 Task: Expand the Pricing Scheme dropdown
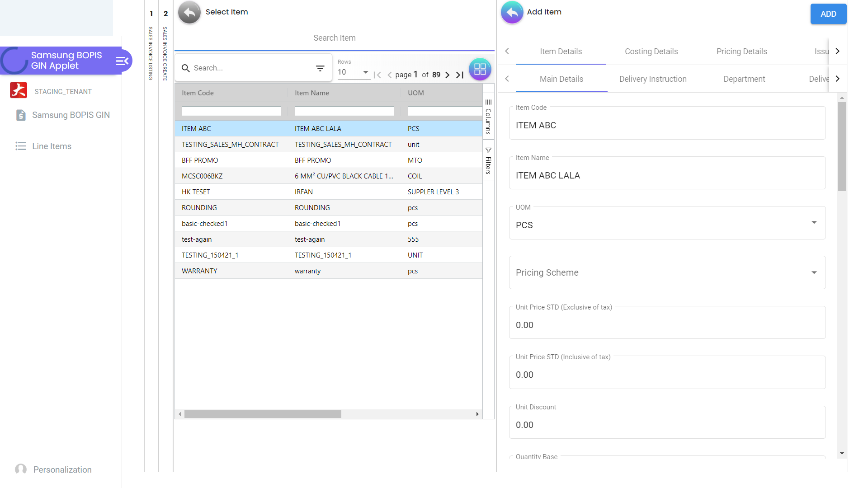pos(814,272)
